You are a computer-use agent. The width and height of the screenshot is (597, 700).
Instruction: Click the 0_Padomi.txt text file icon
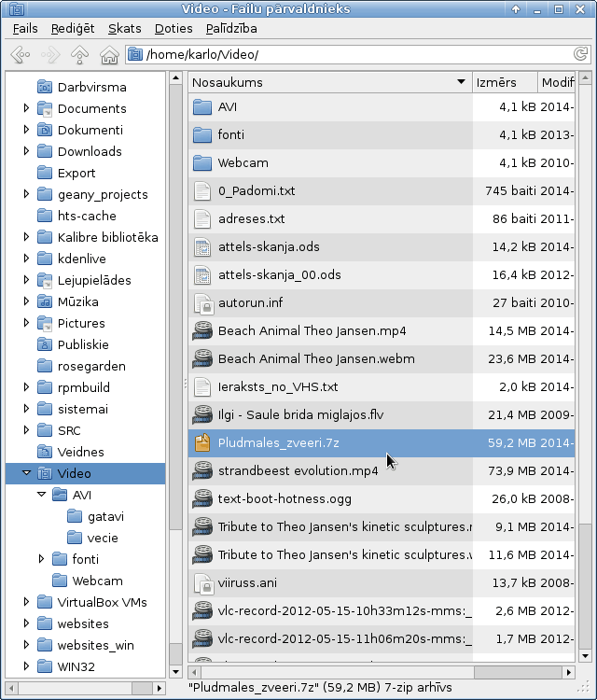coord(202,191)
